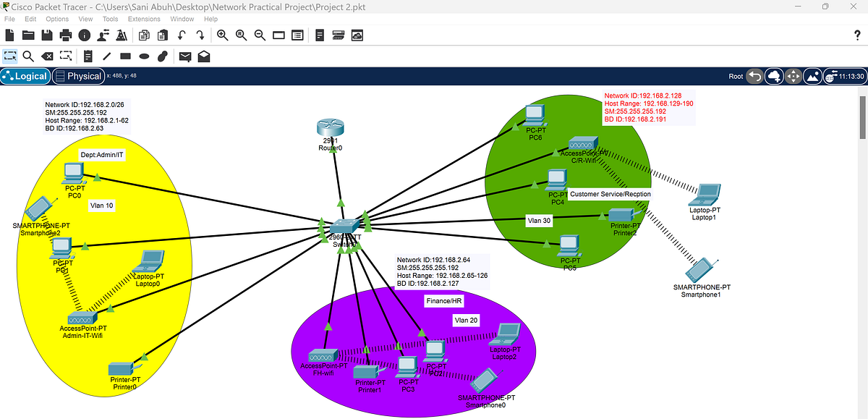
Task: Zoom in on the workspace
Action: pos(222,35)
